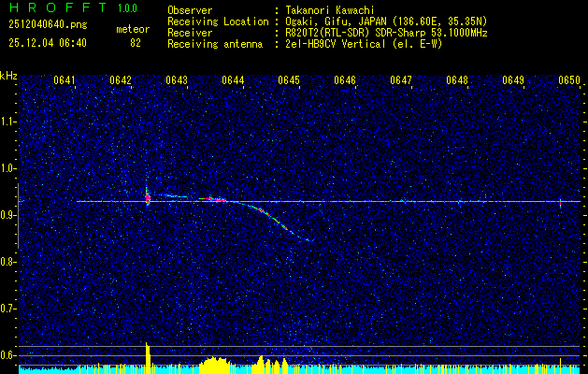This screenshot has height=374, width=588.
Task: Click the 0650 time marker
Action: (569, 80)
